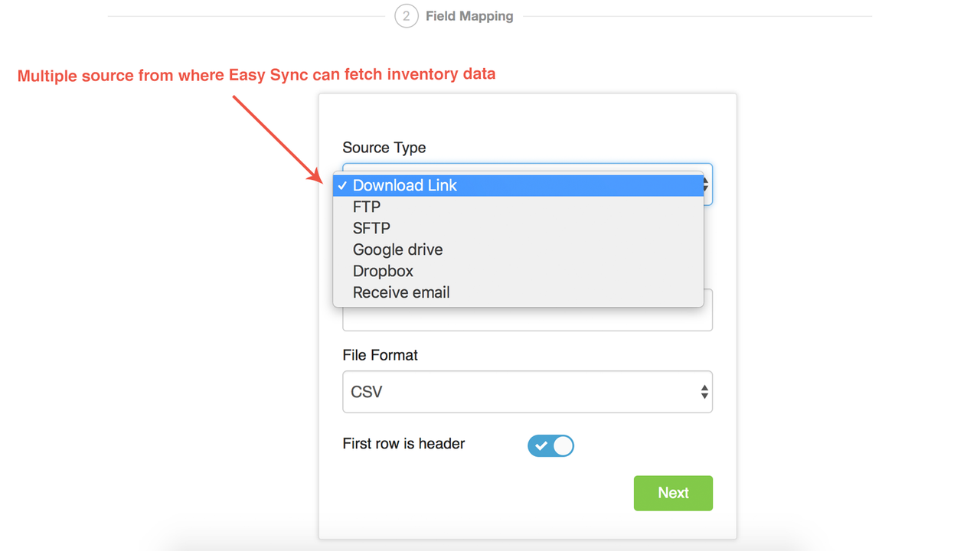
Task: Select Download Link option in dropdown
Action: [518, 185]
